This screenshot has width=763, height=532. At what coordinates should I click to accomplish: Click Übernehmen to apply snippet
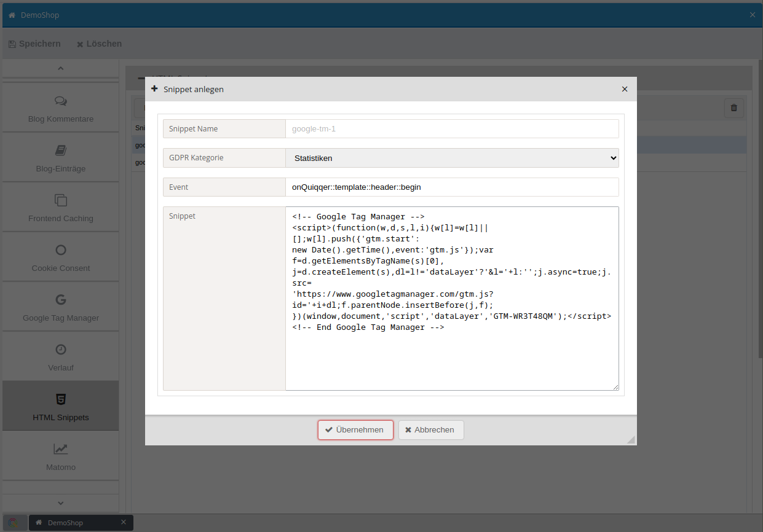pyautogui.click(x=355, y=430)
